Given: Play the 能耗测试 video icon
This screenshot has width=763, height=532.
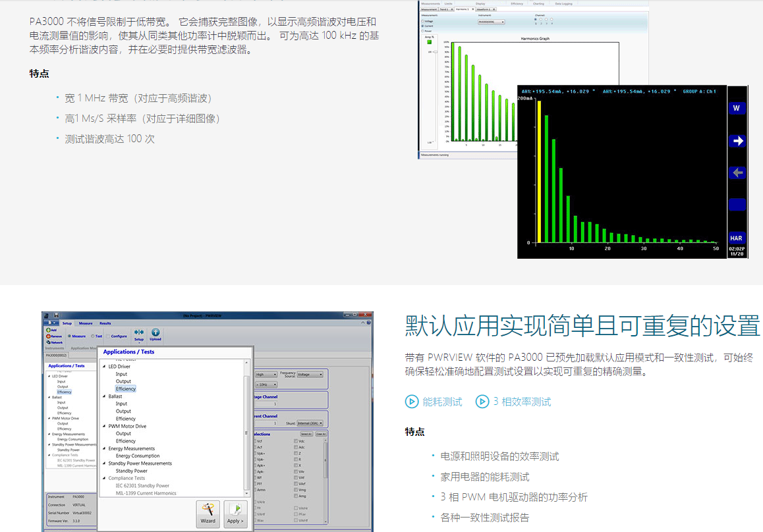Looking at the screenshot, I should coord(412,402).
